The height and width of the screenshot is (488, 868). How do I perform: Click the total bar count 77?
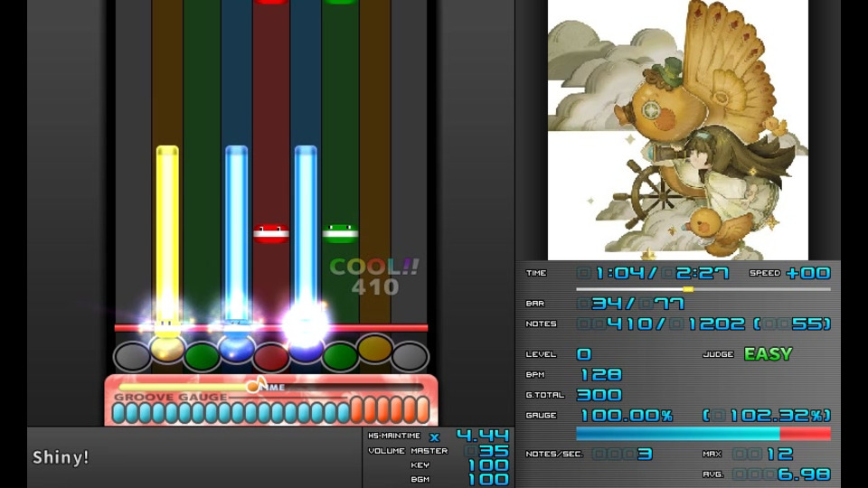tap(670, 304)
